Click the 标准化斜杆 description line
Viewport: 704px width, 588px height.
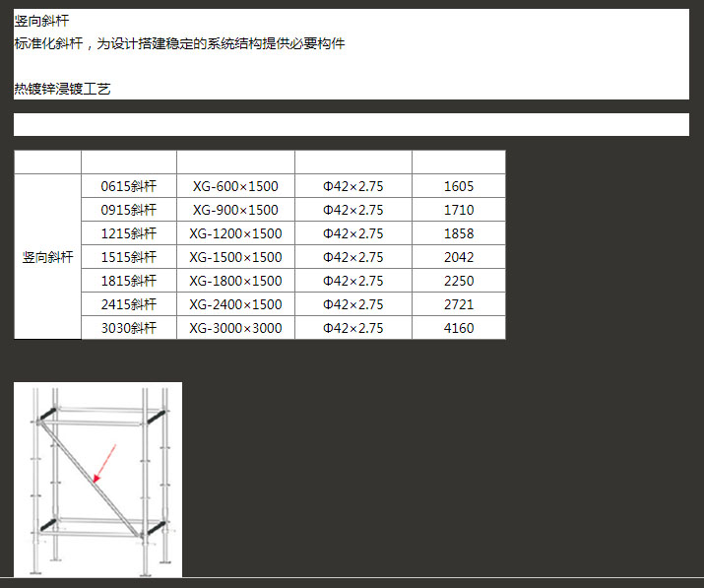click(179, 44)
